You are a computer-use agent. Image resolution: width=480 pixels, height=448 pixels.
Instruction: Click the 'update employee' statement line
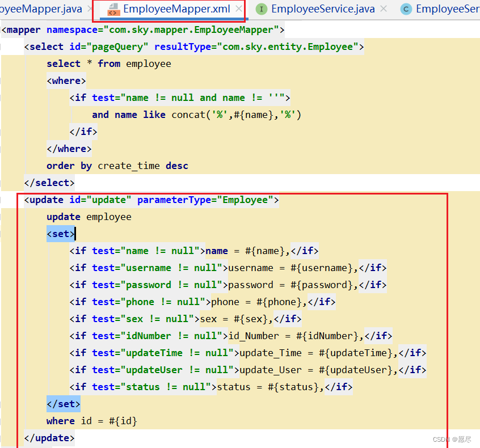pos(89,217)
